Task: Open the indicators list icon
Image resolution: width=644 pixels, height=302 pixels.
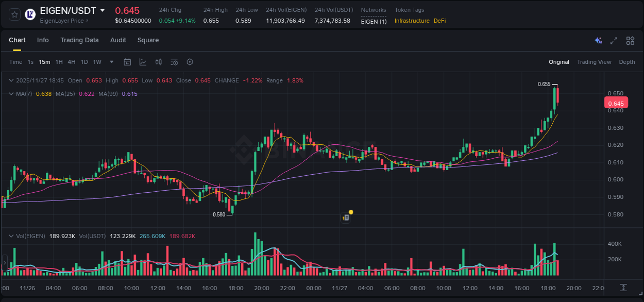Action: click(x=174, y=62)
